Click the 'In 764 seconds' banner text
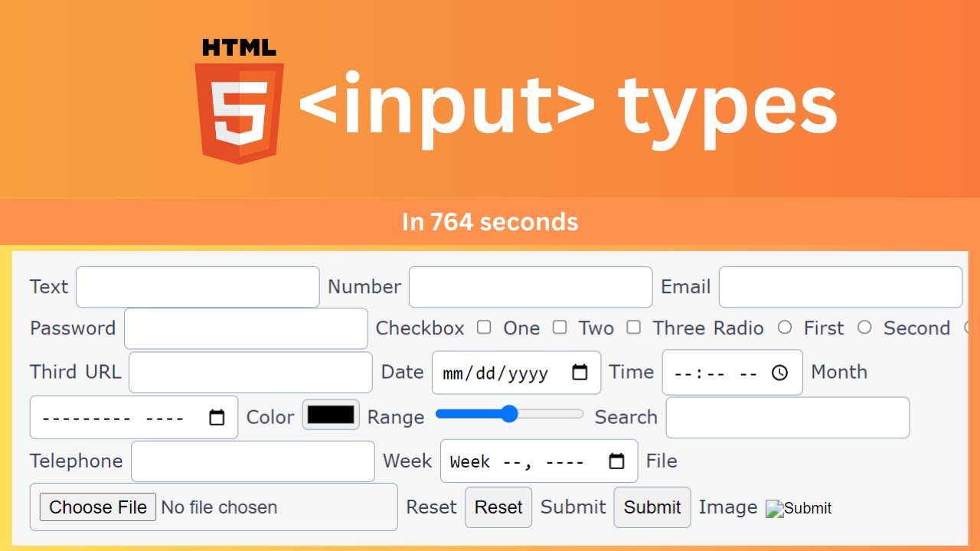The width and height of the screenshot is (980, 551). coord(490,222)
